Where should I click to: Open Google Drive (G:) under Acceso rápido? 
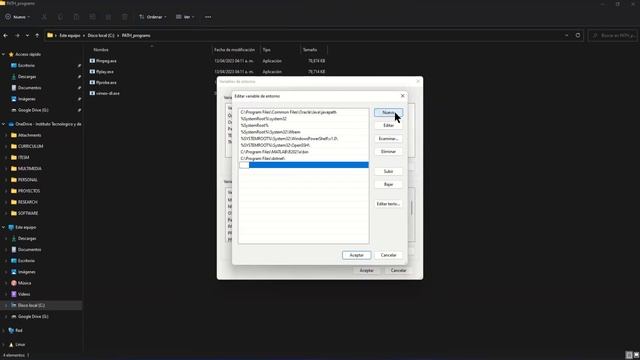click(x=33, y=110)
